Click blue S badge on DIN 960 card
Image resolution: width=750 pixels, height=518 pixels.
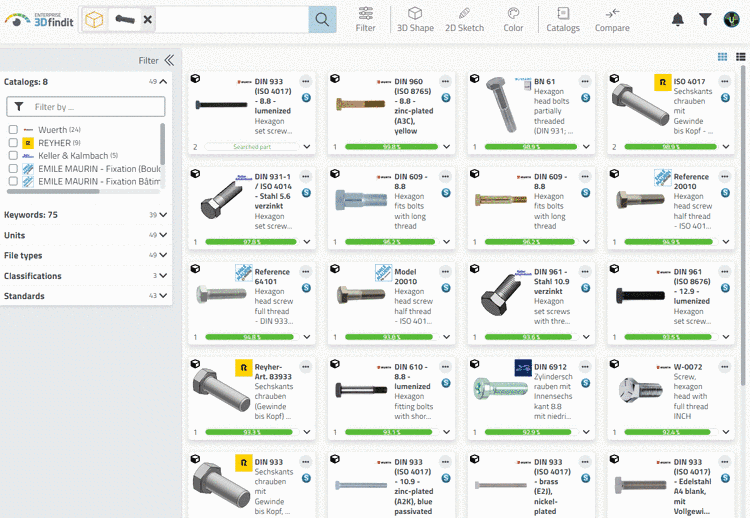(x=446, y=98)
